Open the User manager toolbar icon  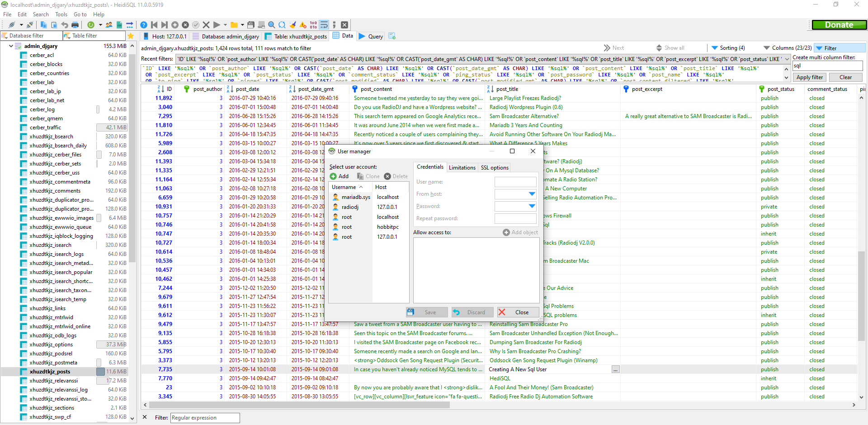click(109, 25)
